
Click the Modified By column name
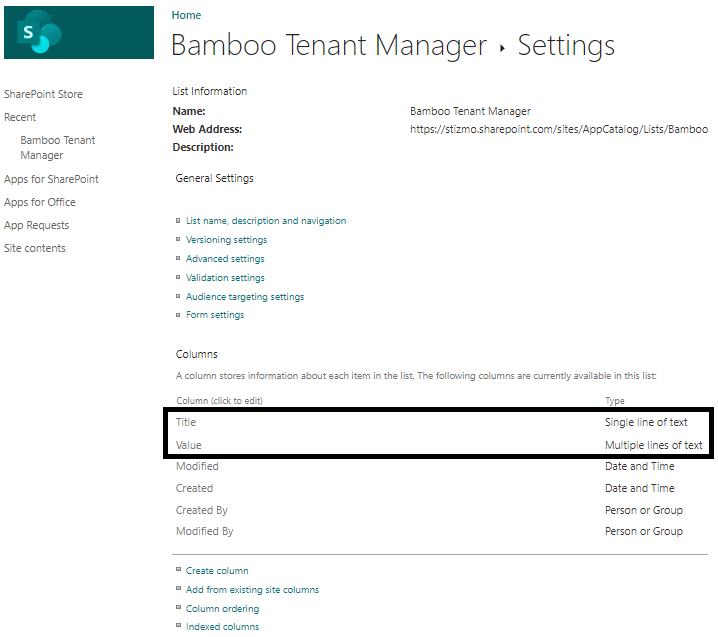(x=205, y=531)
